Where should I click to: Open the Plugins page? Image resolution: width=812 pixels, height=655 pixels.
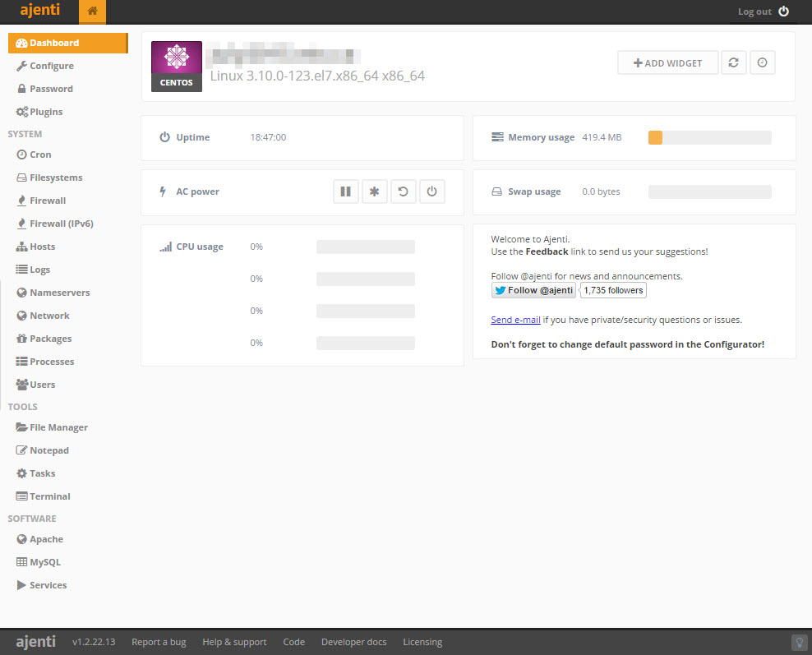(x=39, y=112)
